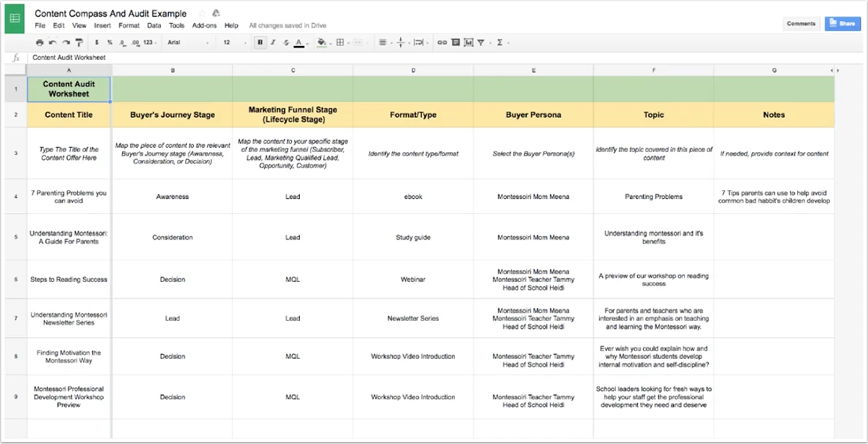
Task: Click the filter funnel icon
Action: point(481,43)
